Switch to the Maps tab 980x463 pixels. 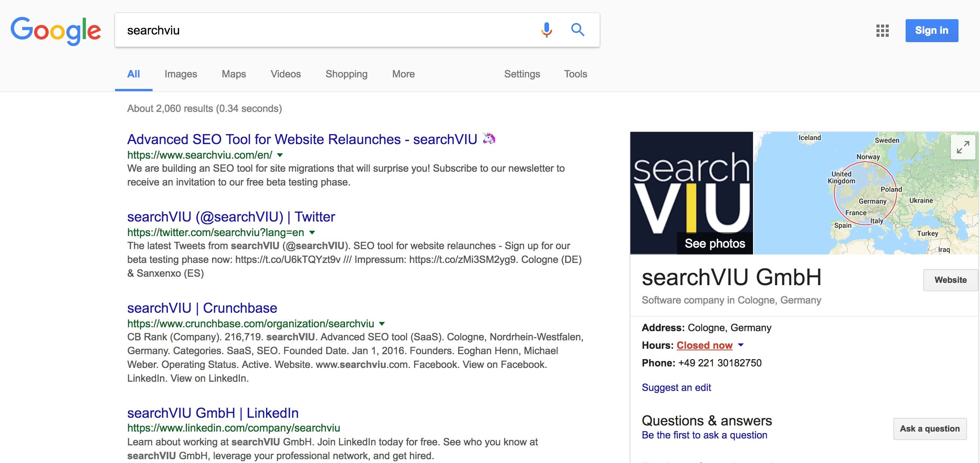point(234,74)
